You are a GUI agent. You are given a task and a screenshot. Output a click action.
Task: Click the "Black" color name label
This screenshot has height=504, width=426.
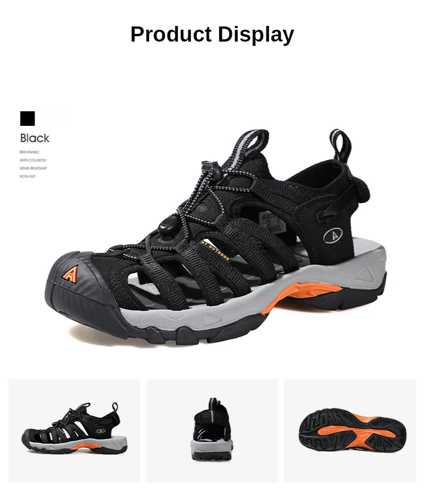tap(35, 138)
